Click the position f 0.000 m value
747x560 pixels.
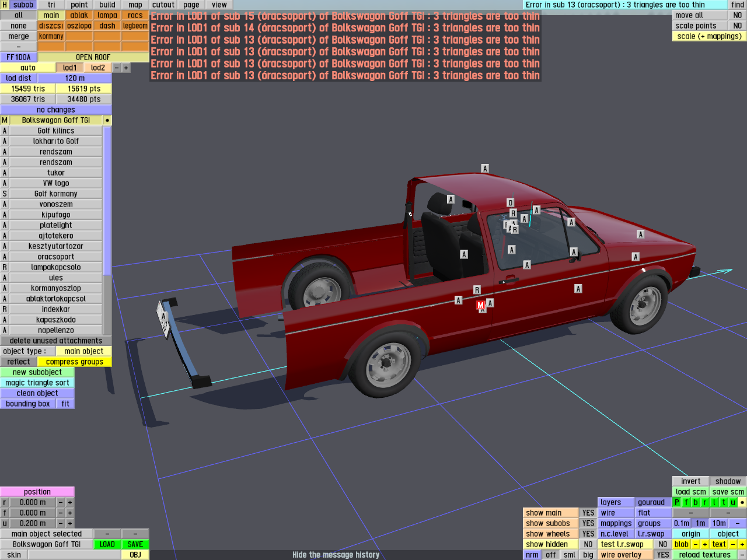tap(33, 513)
